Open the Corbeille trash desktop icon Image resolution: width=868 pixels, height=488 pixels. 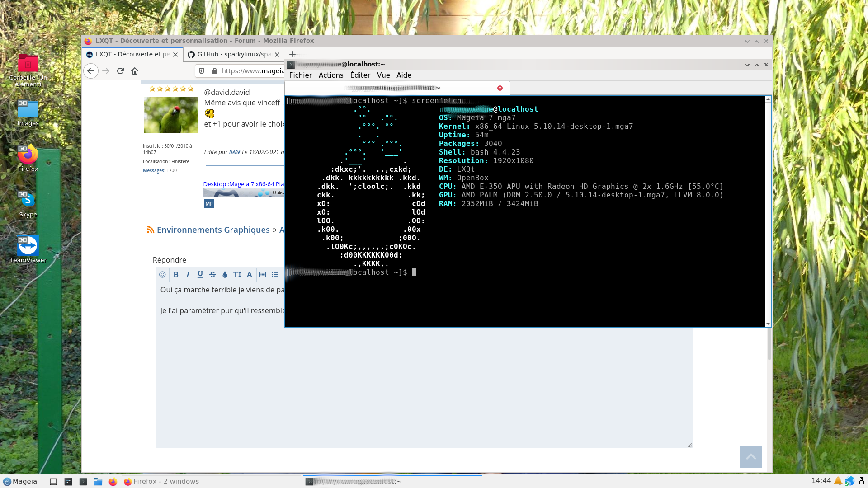point(28,70)
